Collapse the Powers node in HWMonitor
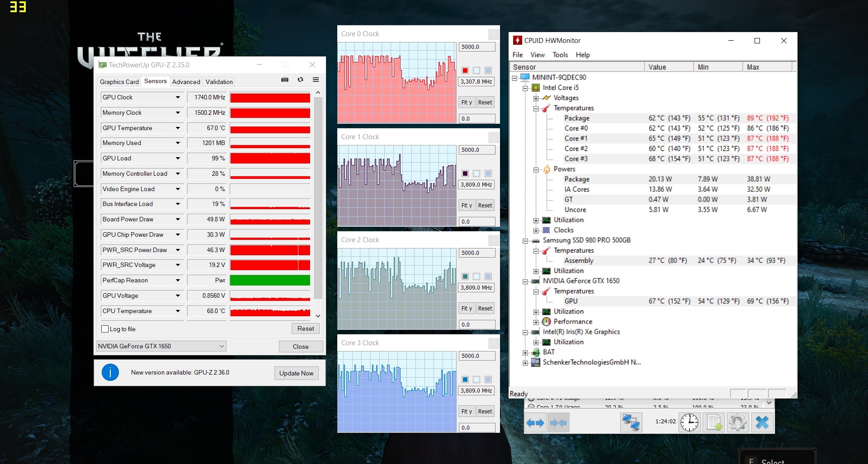868x464 pixels. pos(536,169)
